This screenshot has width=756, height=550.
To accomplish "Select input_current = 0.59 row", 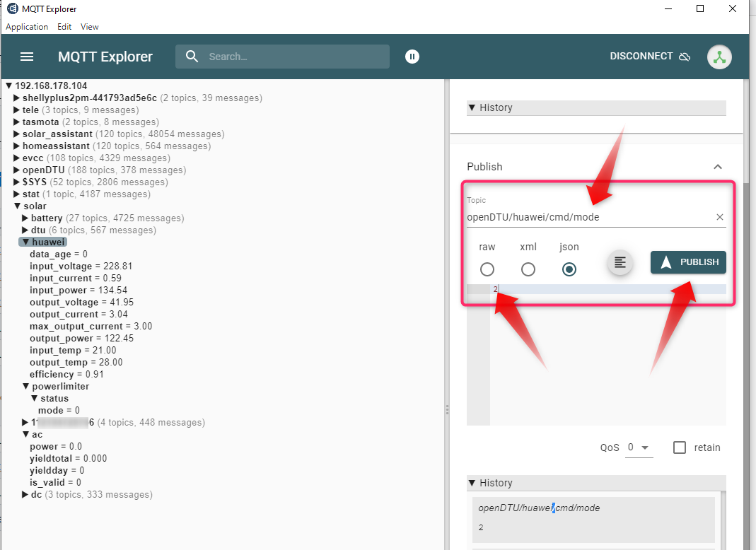I will pos(76,278).
